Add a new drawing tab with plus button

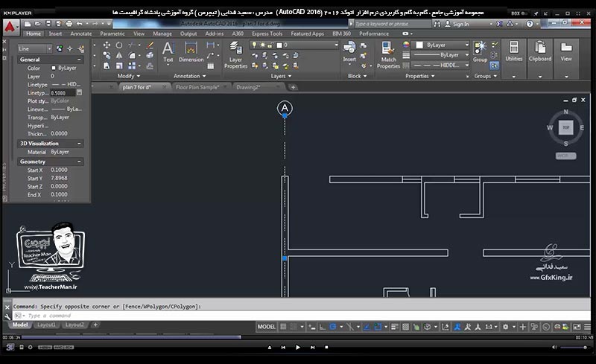(293, 87)
